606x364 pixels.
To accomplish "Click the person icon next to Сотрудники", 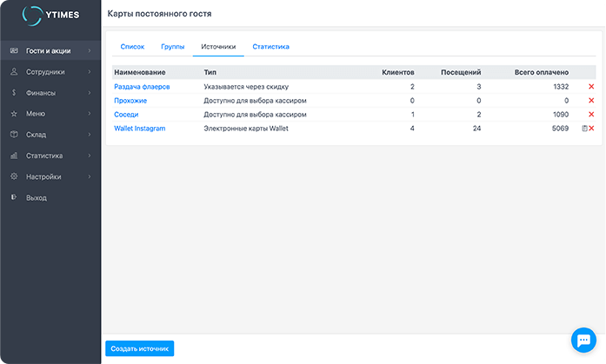I will [14, 72].
